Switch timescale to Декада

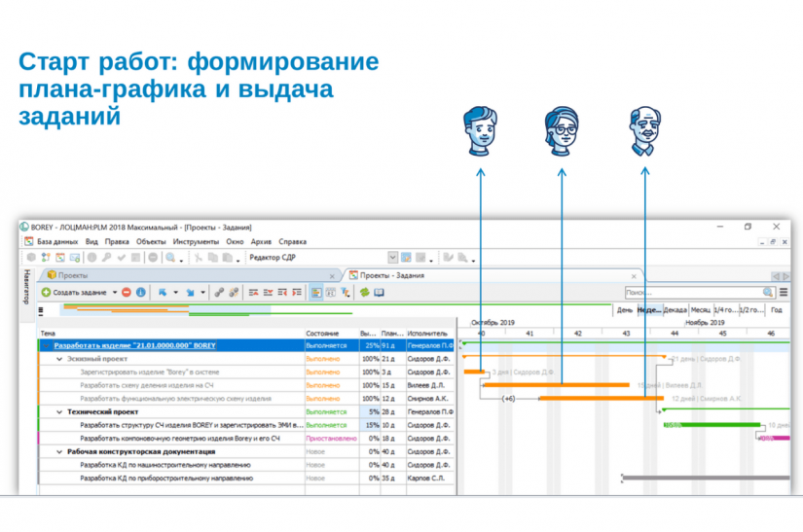tap(675, 310)
